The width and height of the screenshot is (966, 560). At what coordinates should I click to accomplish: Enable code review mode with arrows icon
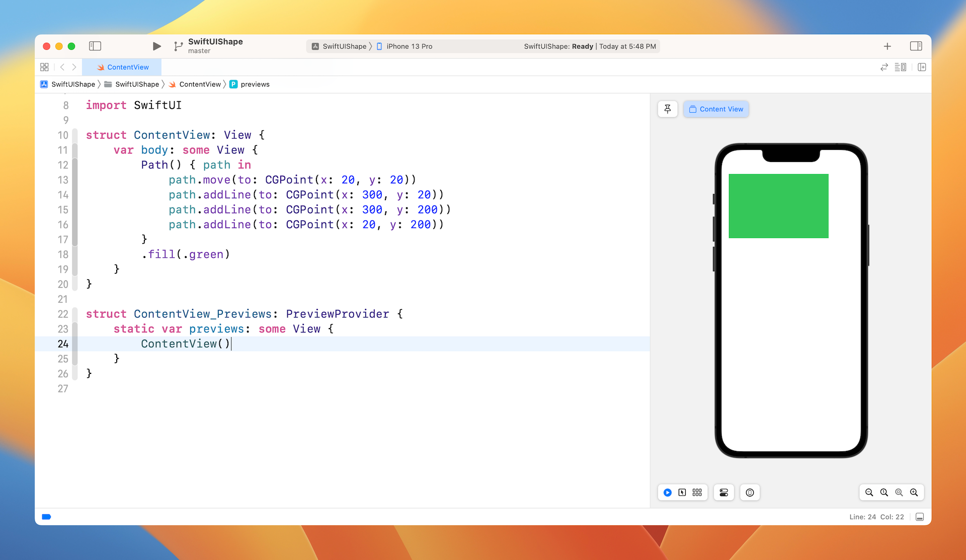884,67
